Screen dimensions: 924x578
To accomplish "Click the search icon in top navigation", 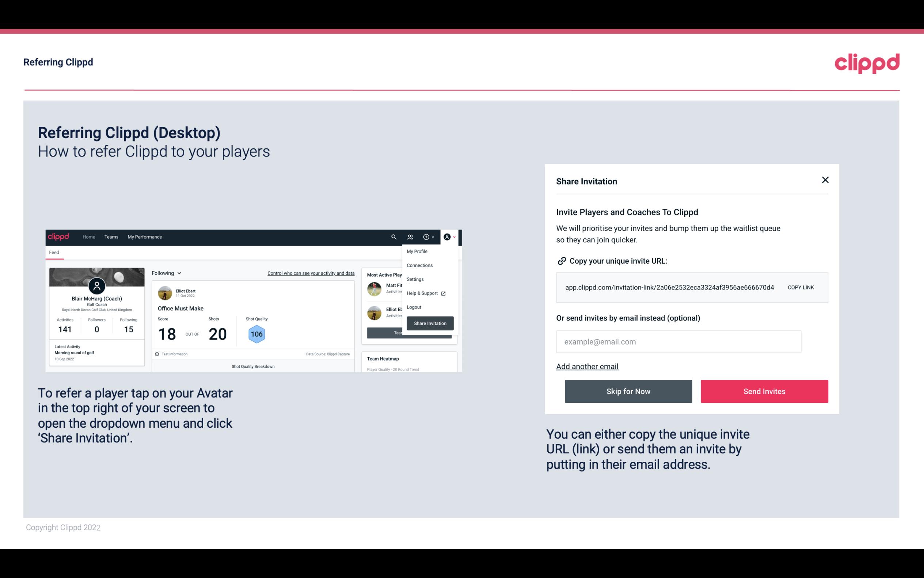I will point(392,237).
